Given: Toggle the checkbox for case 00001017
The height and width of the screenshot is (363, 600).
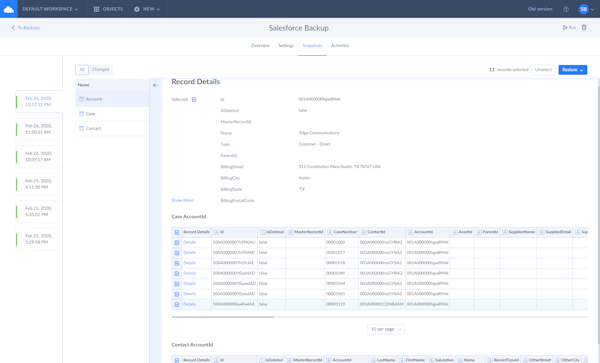Looking at the screenshot, I should [x=177, y=253].
